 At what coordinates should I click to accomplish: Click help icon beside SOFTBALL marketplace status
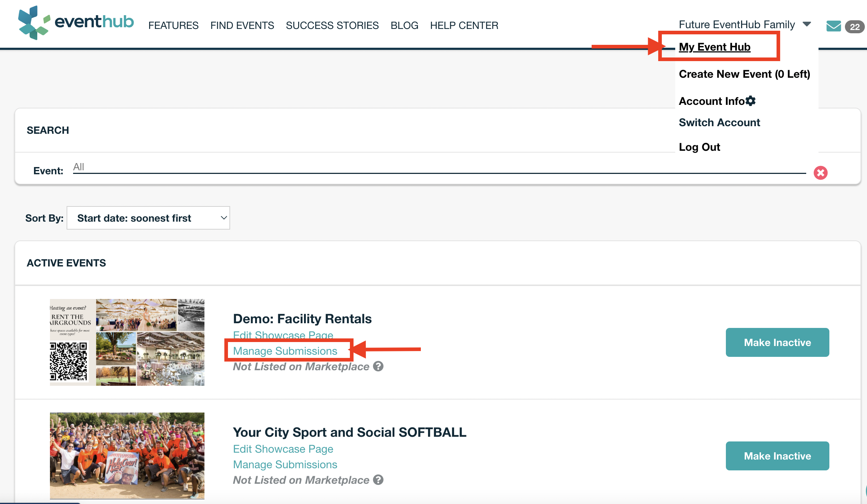coord(378,480)
